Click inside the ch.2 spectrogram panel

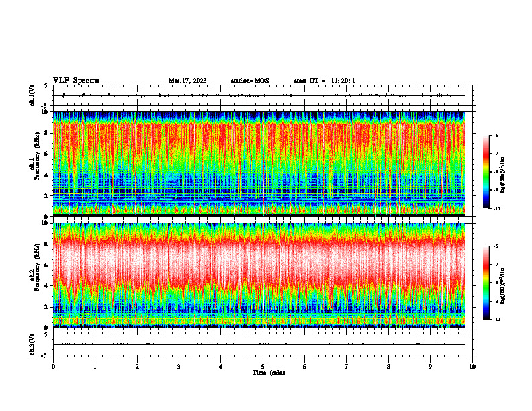click(259, 275)
